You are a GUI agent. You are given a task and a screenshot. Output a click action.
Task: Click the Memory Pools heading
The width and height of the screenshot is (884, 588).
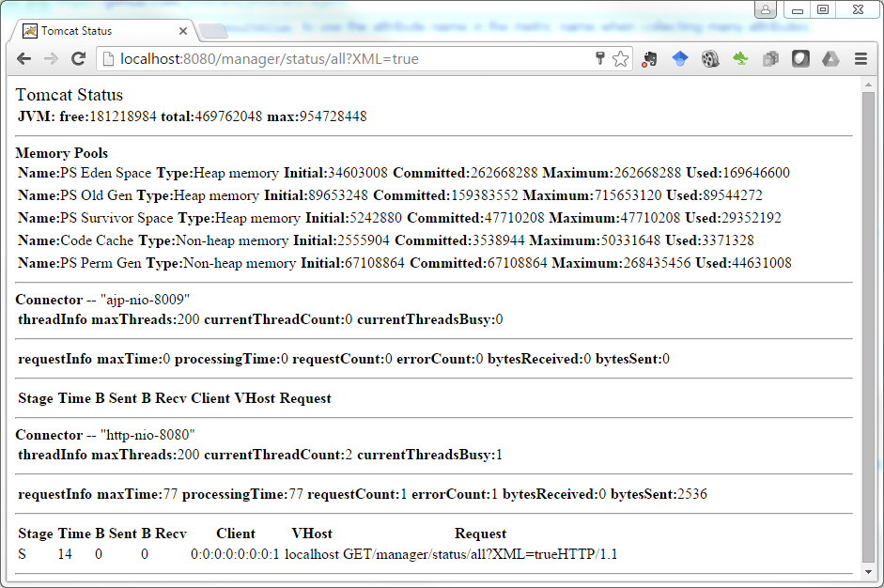point(61,153)
